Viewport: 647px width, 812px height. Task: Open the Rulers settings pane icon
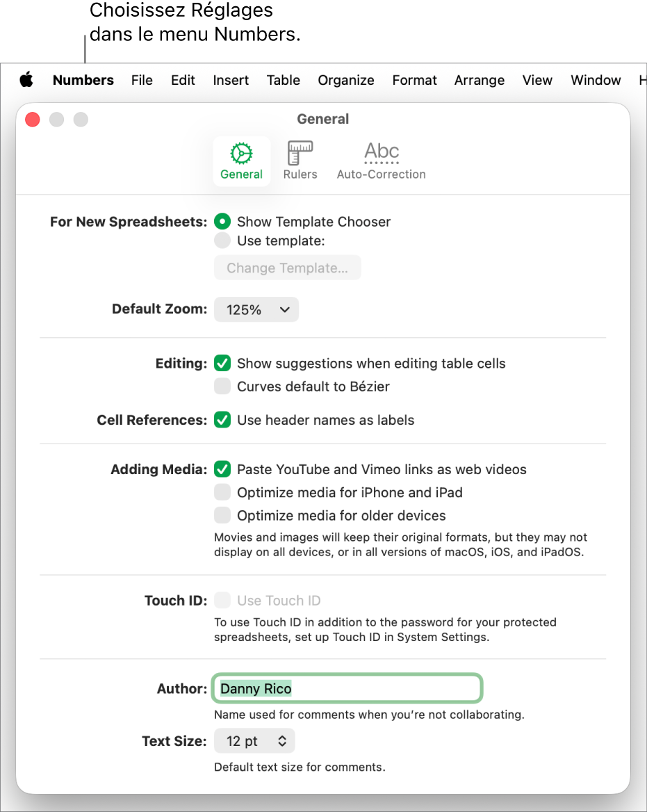[300, 161]
